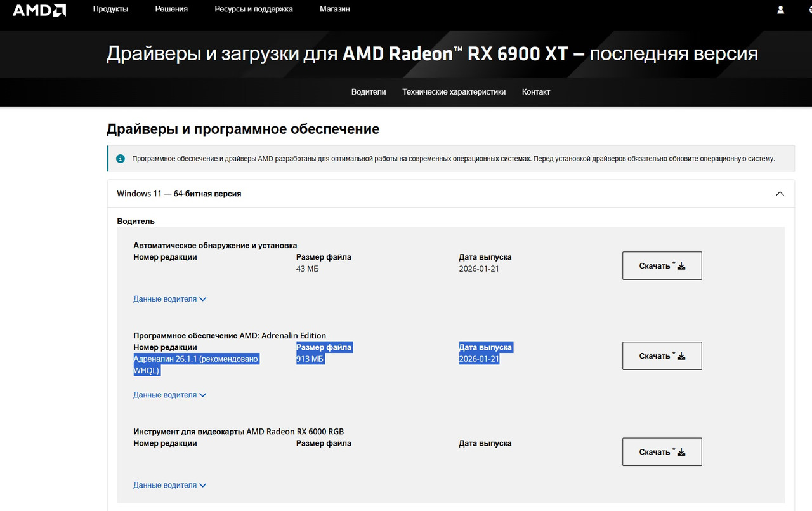Collapse the Windows 11 64-bit section
812x511 pixels.
click(780, 194)
